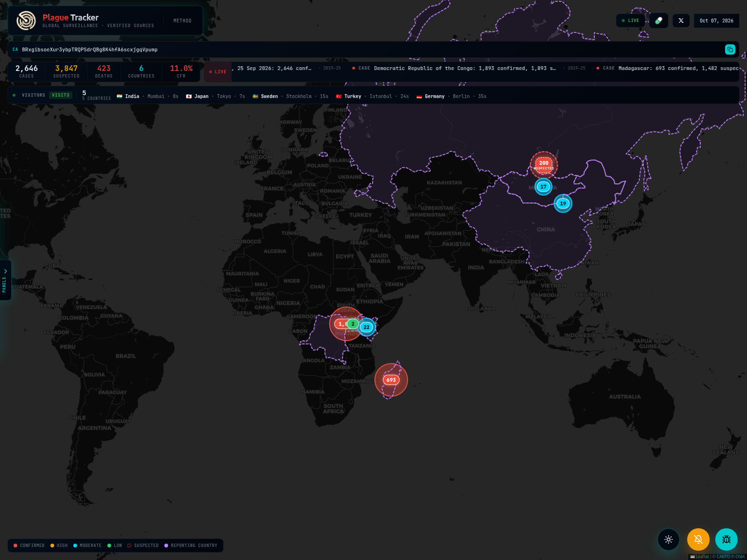Click the Germany Berlin visitor entry

click(x=451, y=96)
